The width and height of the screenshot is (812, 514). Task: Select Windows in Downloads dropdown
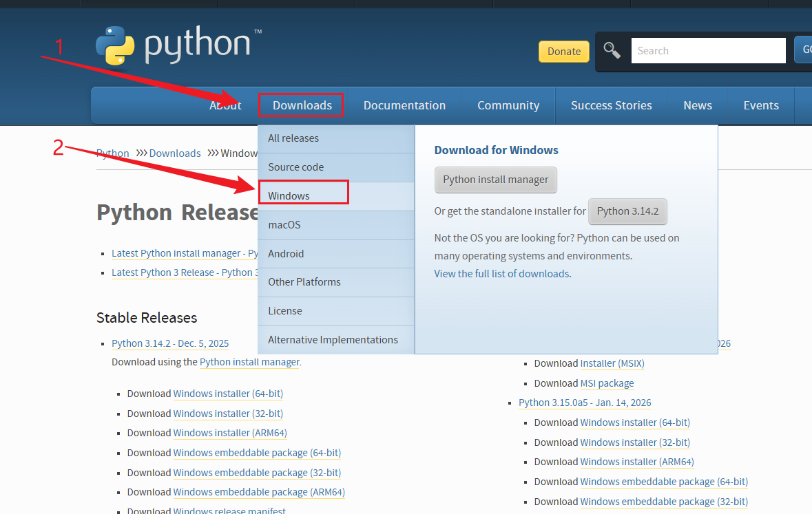pos(336,196)
